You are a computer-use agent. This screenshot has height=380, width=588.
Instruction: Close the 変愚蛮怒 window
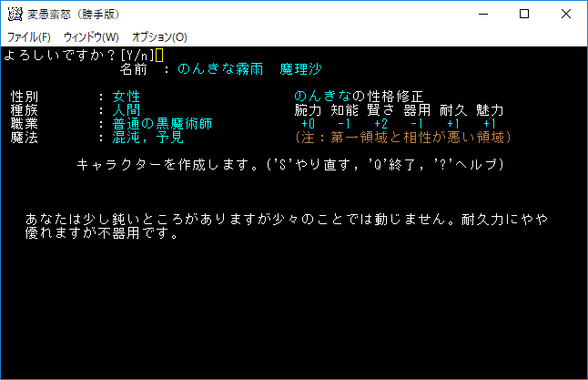click(x=566, y=15)
